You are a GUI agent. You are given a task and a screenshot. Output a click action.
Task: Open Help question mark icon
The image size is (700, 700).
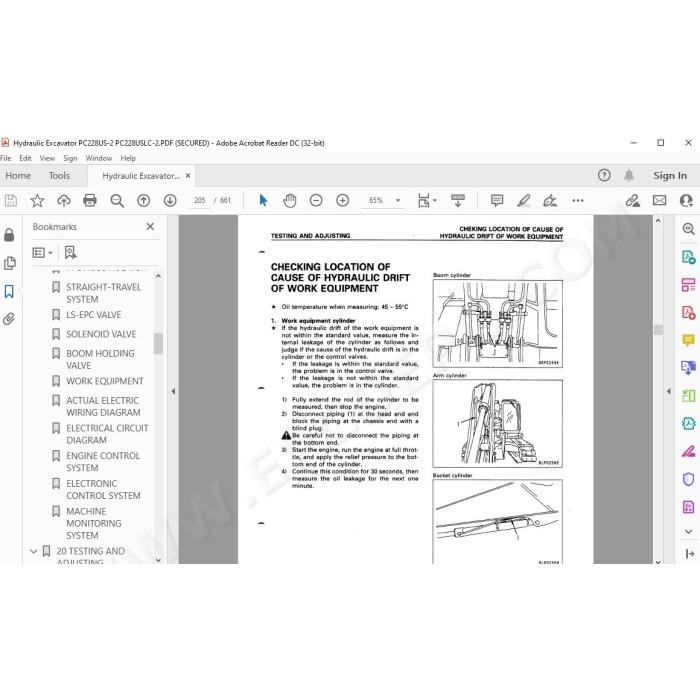pos(604,175)
